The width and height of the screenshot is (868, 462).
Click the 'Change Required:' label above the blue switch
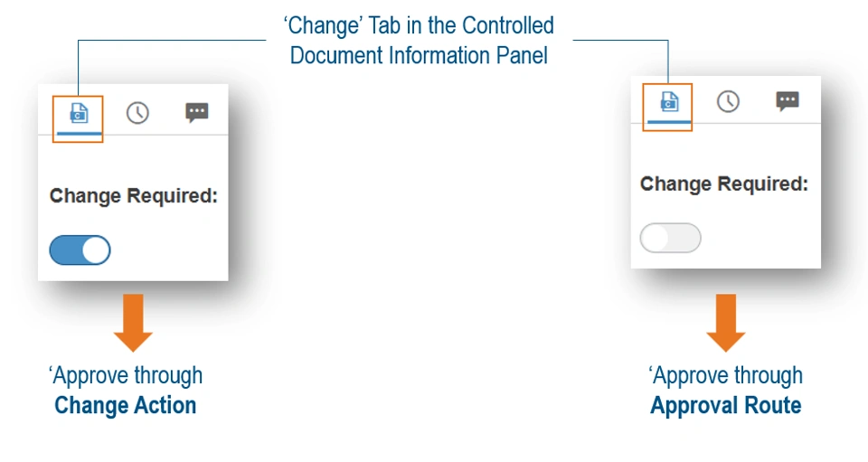pos(134,196)
